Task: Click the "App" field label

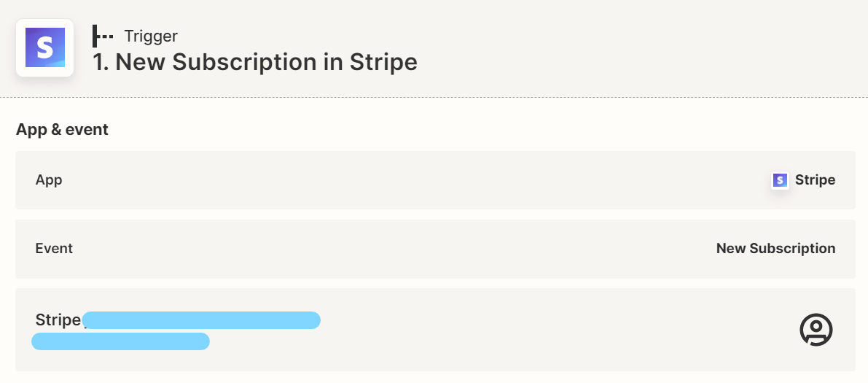Action: tap(49, 179)
